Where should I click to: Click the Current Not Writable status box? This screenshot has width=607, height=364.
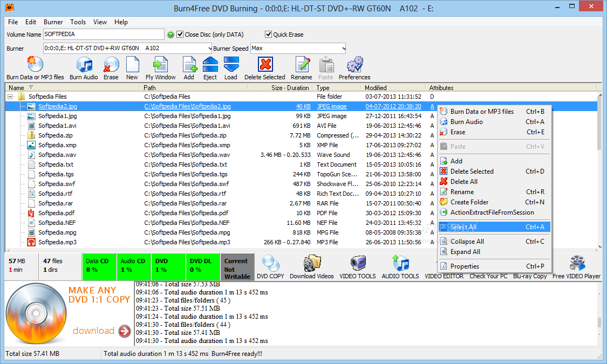pos(237,266)
